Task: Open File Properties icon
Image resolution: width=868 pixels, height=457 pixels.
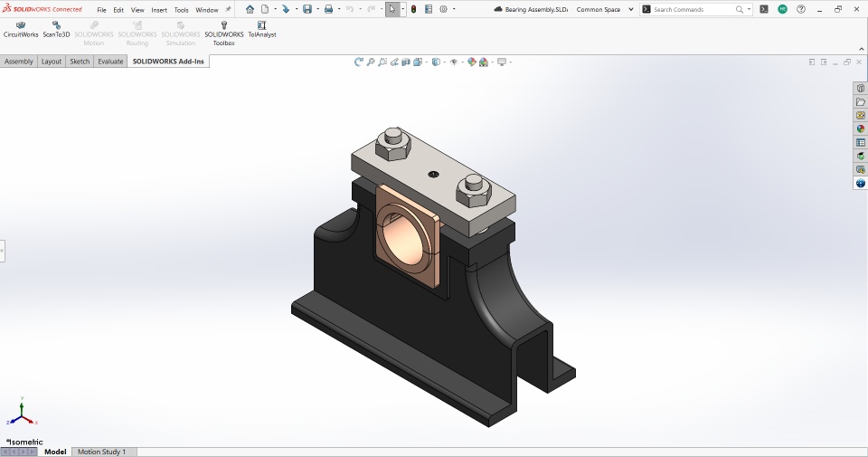Action: pyautogui.click(x=429, y=9)
